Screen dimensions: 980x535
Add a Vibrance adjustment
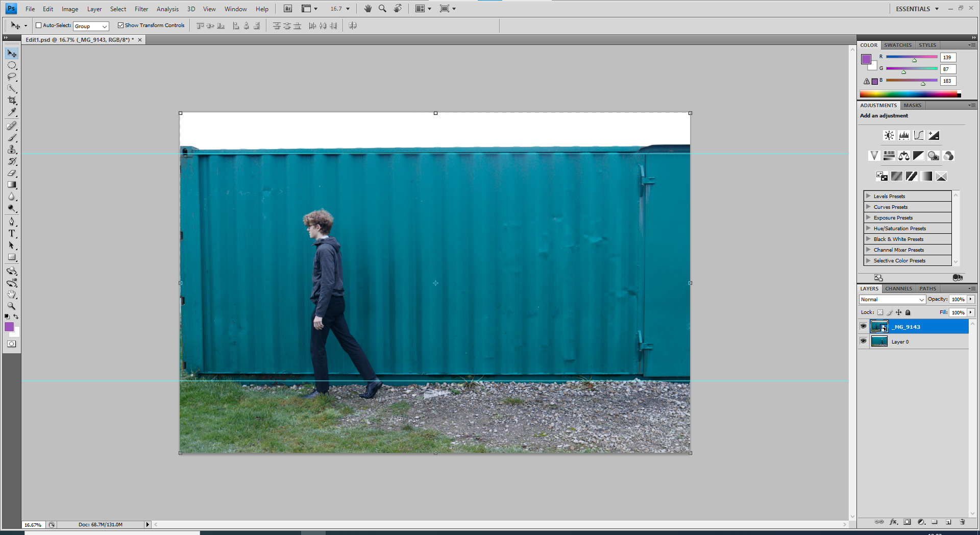pos(874,156)
